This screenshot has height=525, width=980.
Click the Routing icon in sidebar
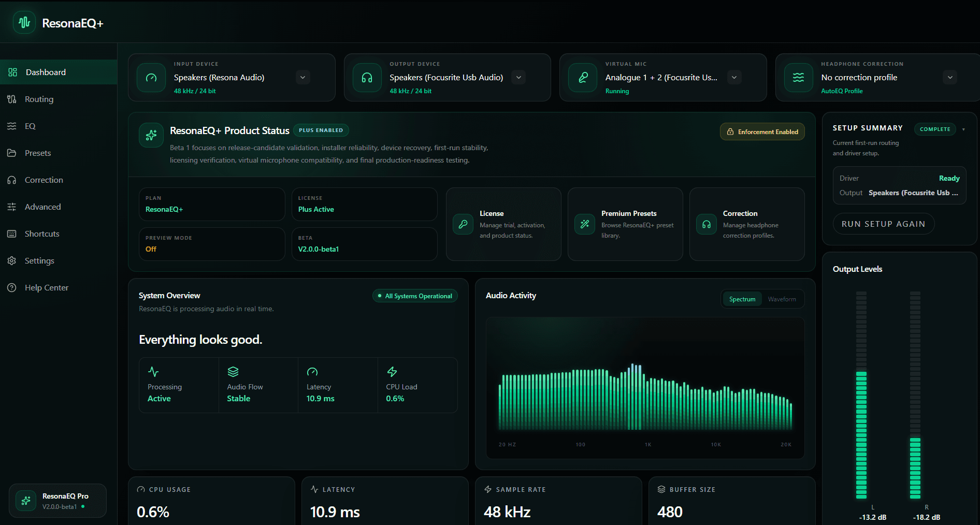[x=12, y=99]
